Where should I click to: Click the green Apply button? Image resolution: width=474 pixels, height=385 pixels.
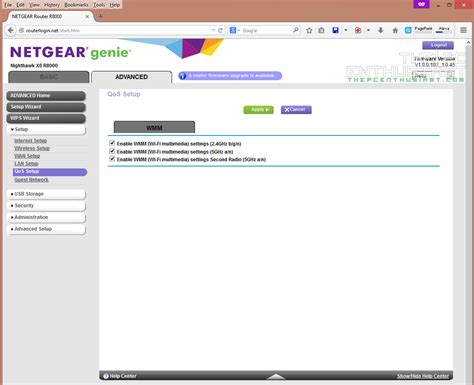coord(258,110)
